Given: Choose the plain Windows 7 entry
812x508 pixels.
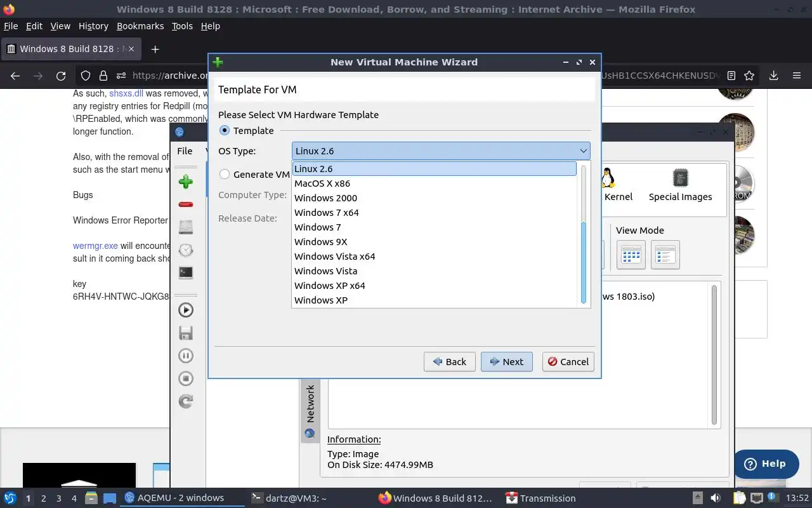Looking at the screenshot, I should click(435, 227).
